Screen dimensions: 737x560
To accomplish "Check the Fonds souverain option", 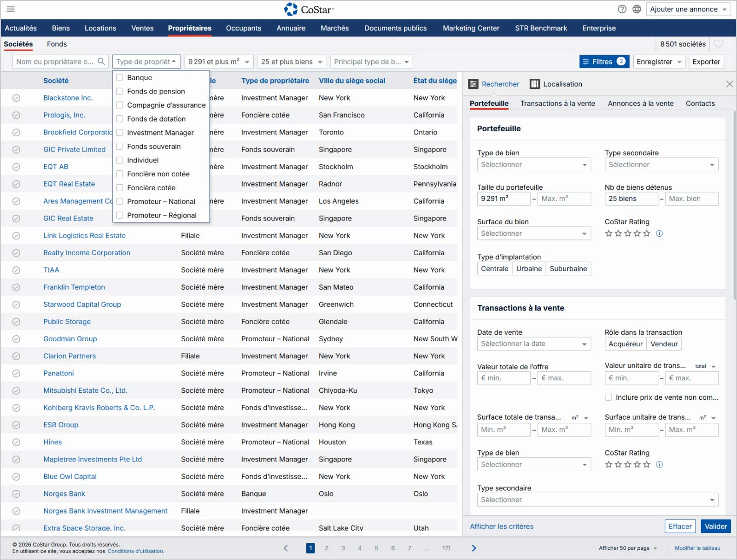I will click(120, 146).
